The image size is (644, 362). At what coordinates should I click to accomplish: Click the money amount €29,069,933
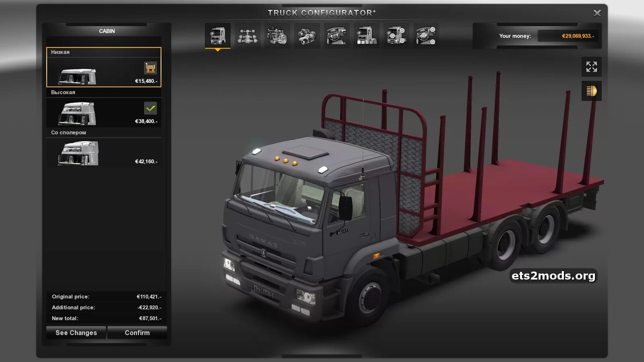coord(578,36)
